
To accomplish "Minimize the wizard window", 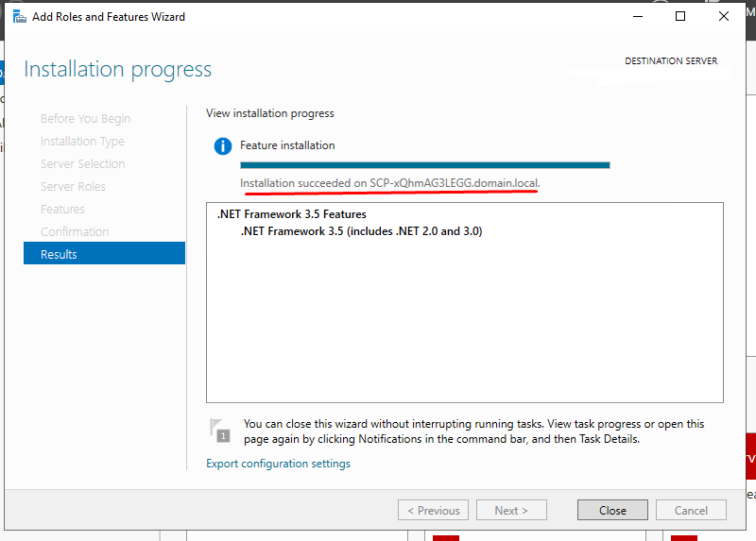I will point(638,16).
